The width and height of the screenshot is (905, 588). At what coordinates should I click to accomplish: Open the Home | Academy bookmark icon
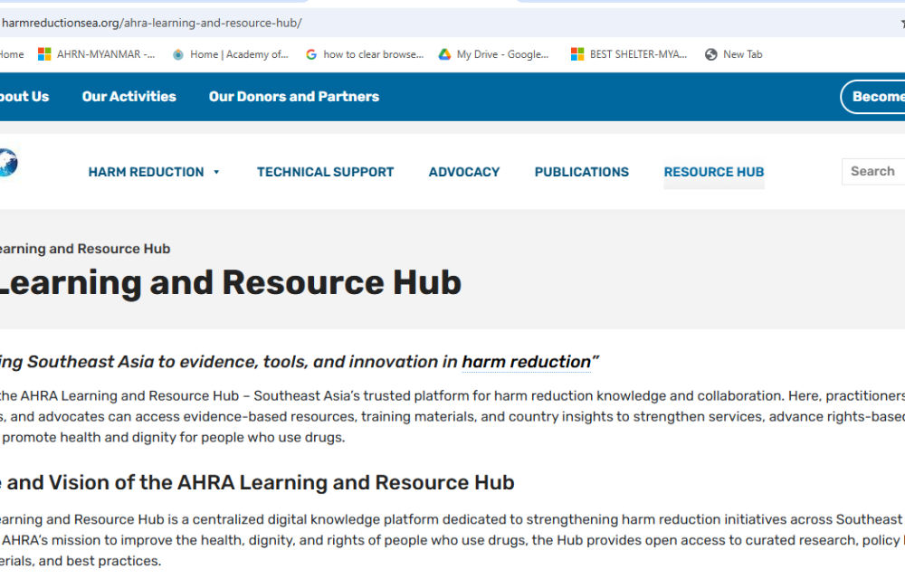click(178, 54)
